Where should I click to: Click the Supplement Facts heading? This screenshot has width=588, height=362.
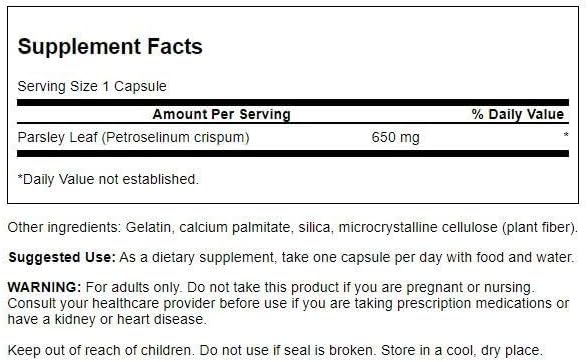(110, 47)
